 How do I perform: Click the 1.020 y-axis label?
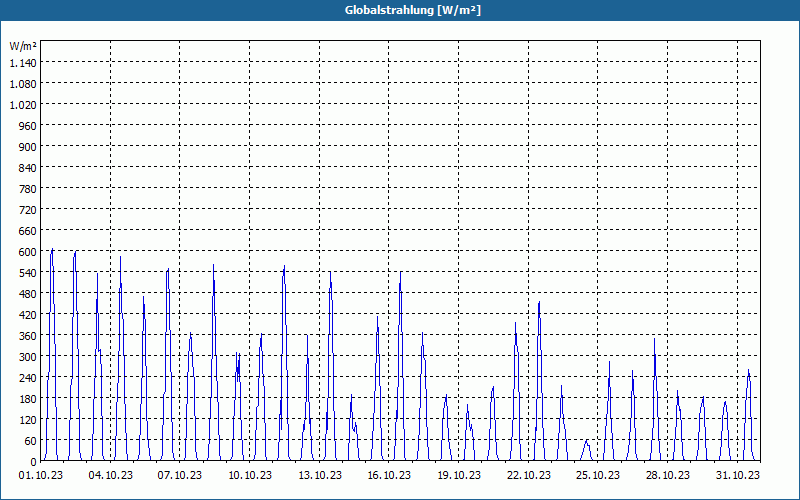pyautogui.click(x=23, y=104)
